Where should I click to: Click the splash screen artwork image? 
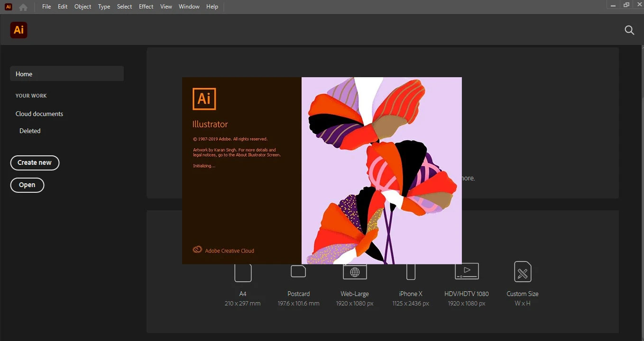tap(382, 170)
